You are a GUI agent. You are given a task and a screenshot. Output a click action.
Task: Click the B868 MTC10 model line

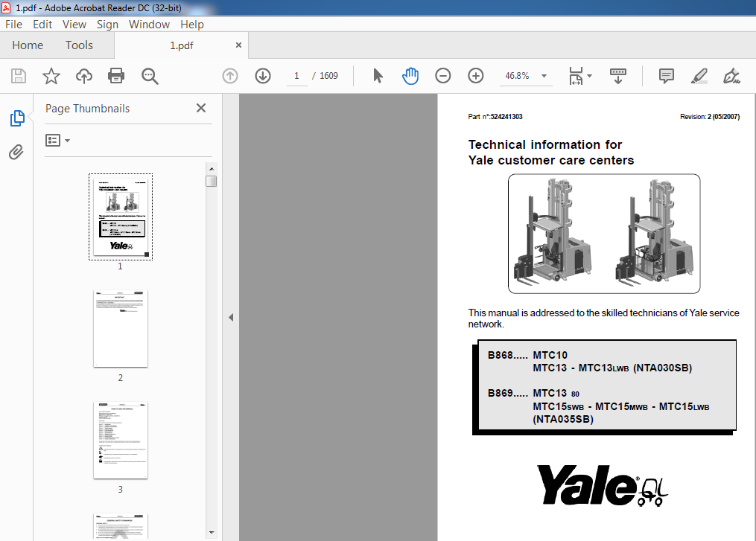point(527,355)
